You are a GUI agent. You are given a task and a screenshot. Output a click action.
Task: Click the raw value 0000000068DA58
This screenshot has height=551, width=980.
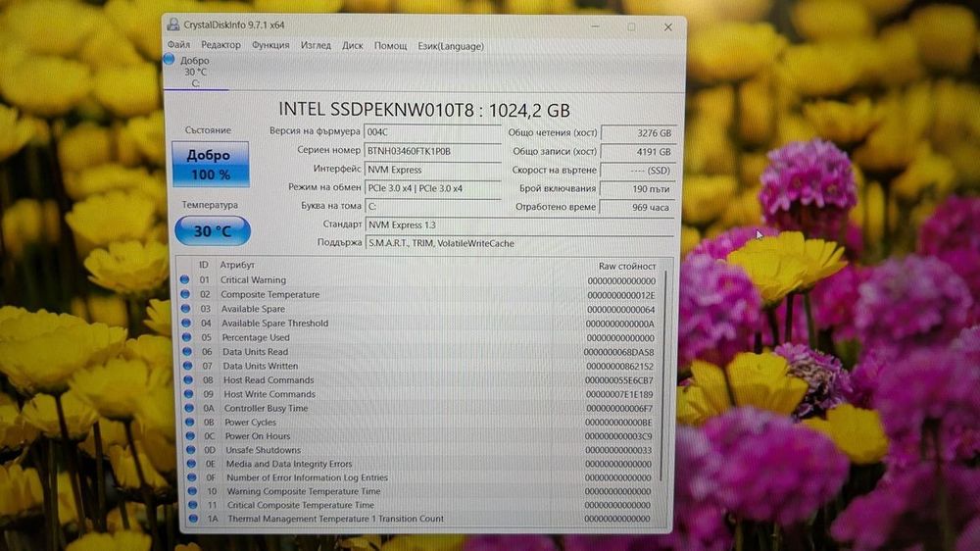point(618,352)
